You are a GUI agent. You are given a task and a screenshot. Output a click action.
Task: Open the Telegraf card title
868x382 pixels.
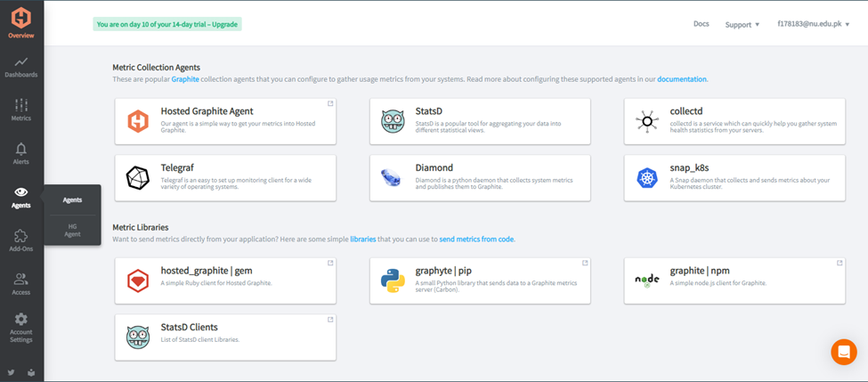tap(177, 167)
